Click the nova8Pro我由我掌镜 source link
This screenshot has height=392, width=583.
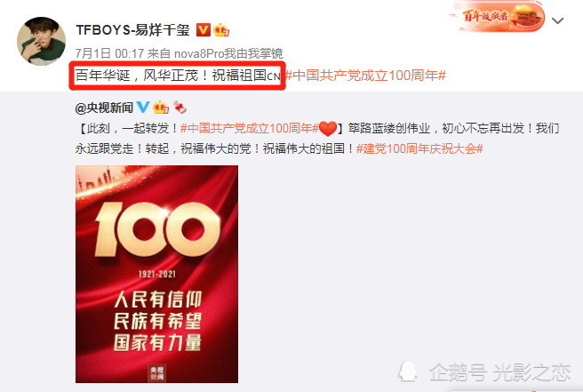pyautogui.click(x=228, y=53)
